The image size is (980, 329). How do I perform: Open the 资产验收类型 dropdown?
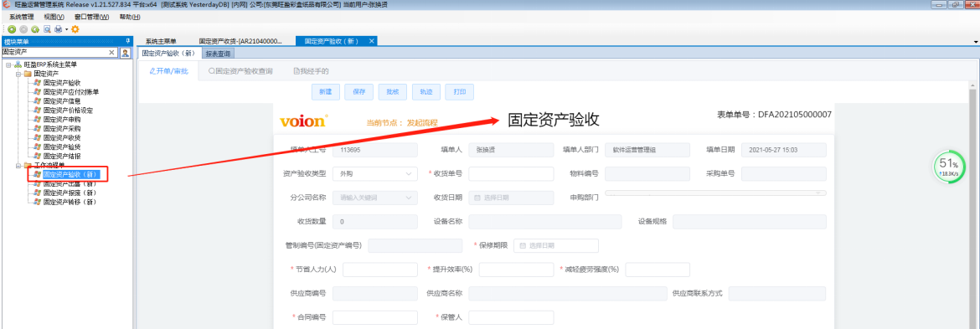(375, 173)
